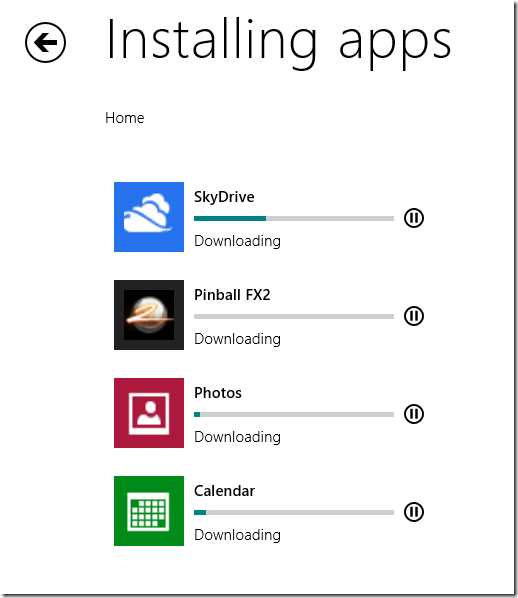Click the back arrow button
The image size is (518, 598).
coord(45,42)
